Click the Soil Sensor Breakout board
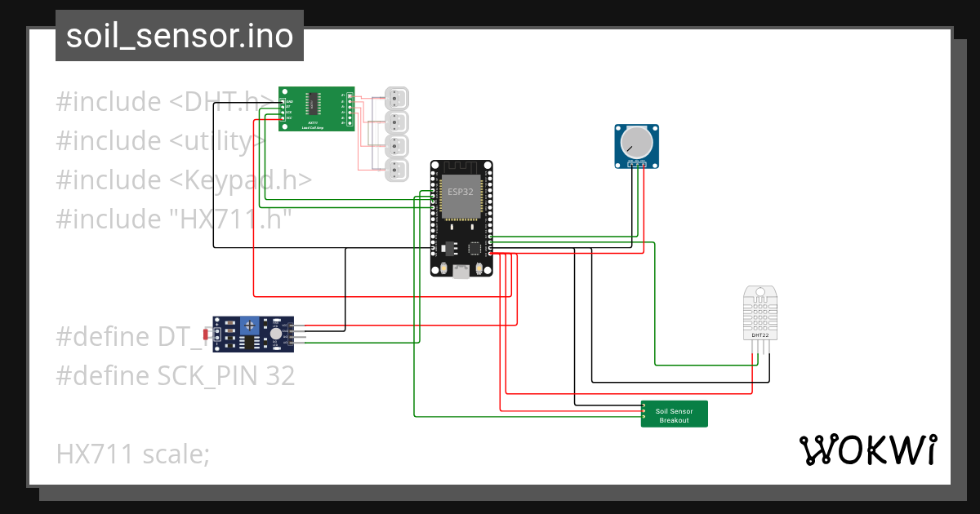980x514 pixels. [x=674, y=414]
